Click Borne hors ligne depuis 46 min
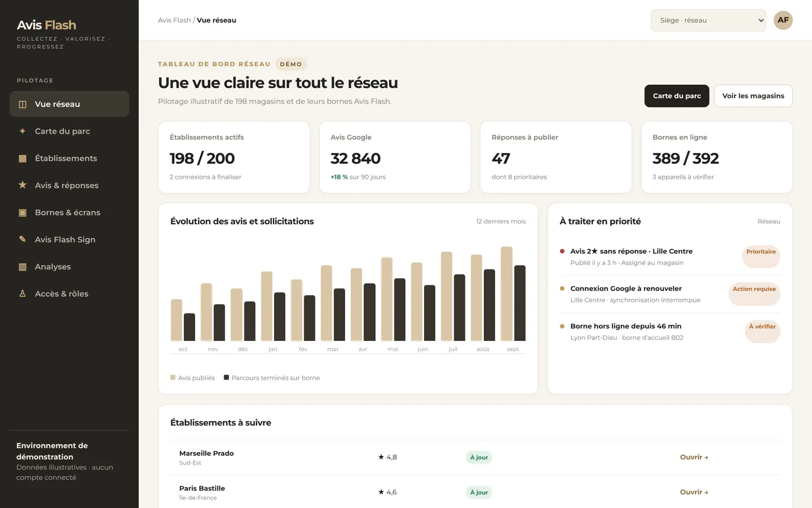The height and width of the screenshot is (508, 812). pyautogui.click(x=669, y=332)
